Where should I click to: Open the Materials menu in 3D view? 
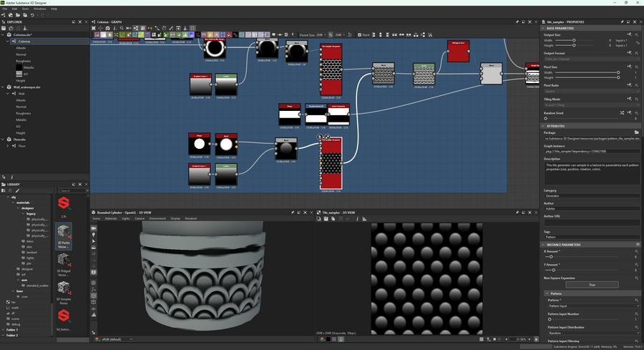point(111,218)
